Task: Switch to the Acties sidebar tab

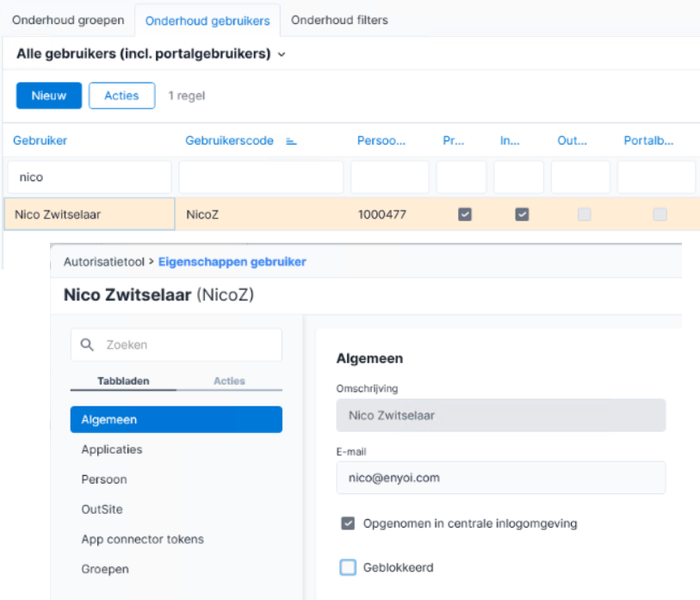Action: coord(229,380)
